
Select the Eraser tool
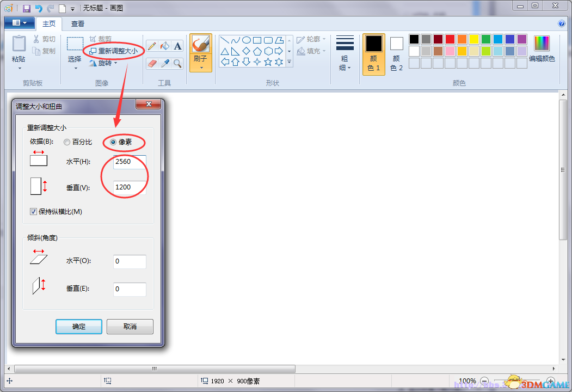point(152,64)
